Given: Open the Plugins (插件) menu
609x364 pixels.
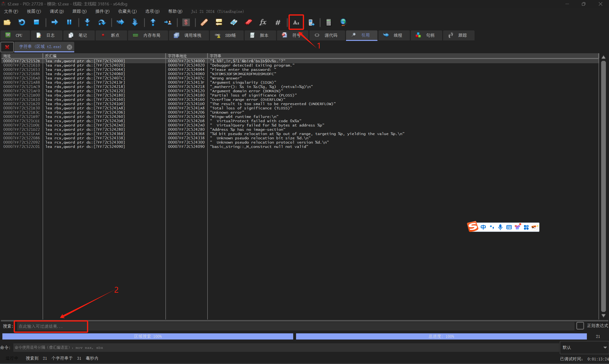Looking at the screenshot, I should (x=102, y=11).
